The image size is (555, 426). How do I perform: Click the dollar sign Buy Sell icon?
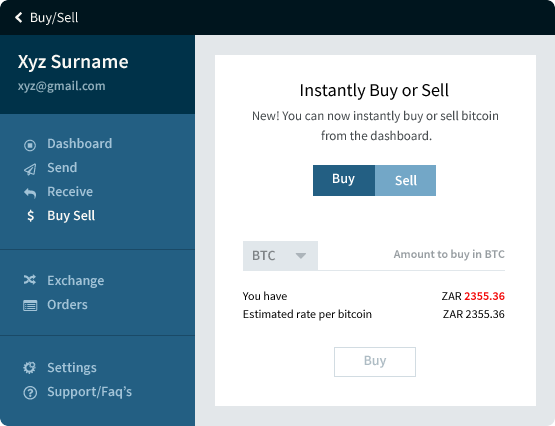30,215
